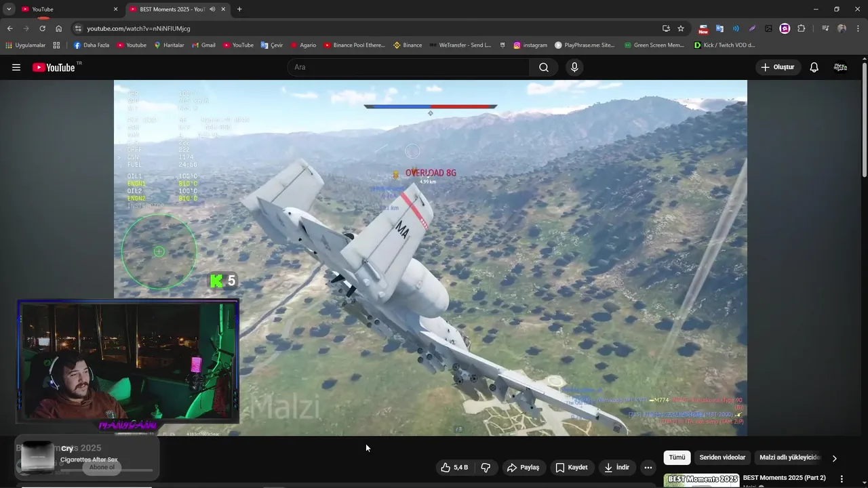Open Uygulamalar apps bookmark

pyautogui.click(x=26, y=45)
